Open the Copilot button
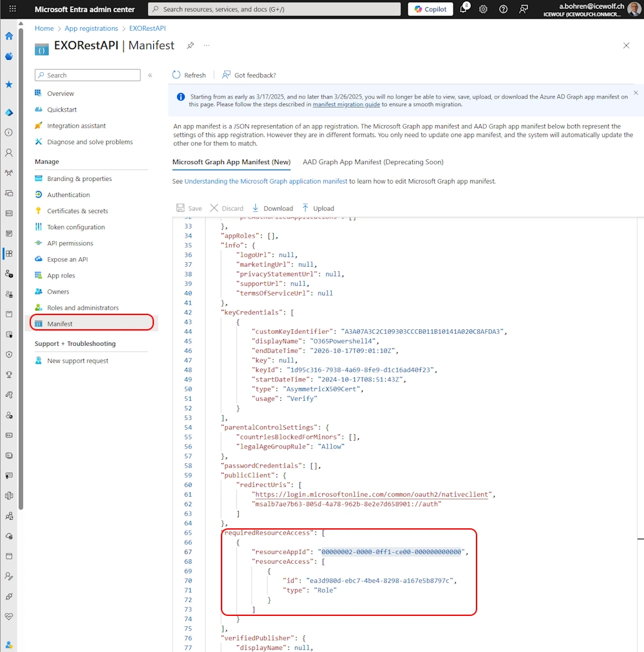The image size is (644, 652). point(430,9)
